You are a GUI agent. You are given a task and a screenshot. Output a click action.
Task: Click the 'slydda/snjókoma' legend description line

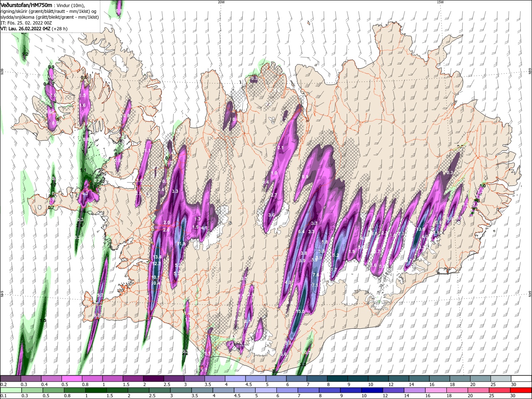(x=49, y=17)
